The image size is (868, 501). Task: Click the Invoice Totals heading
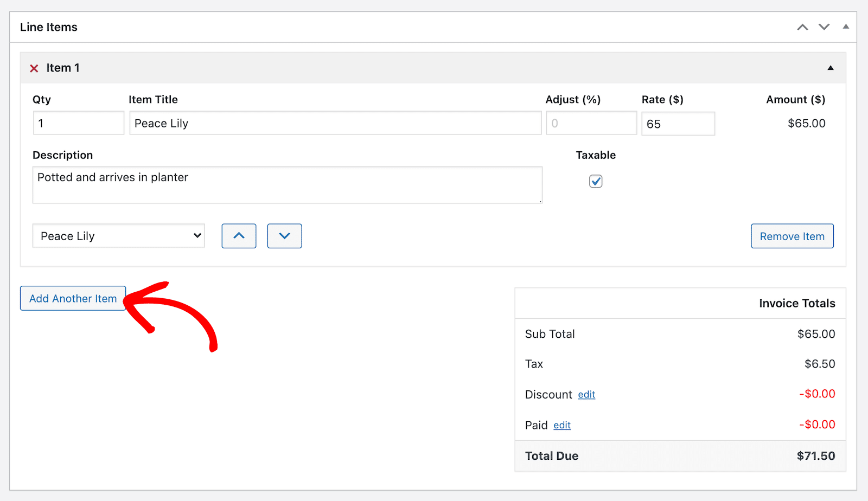pos(797,303)
